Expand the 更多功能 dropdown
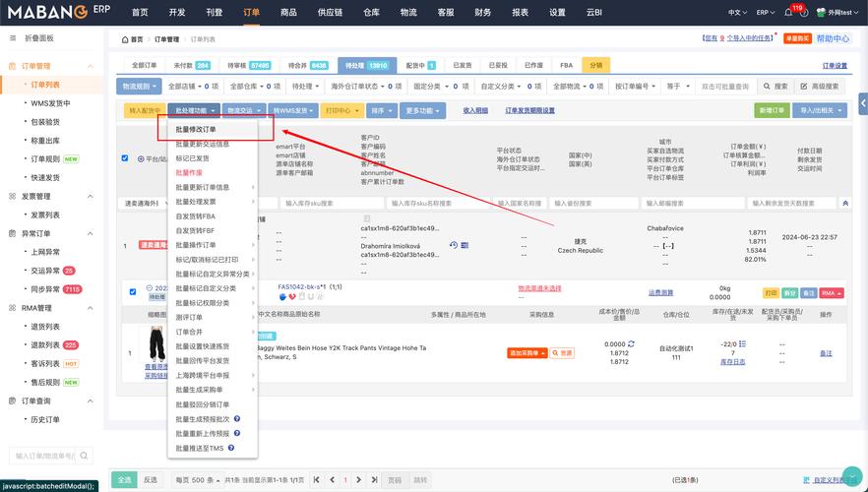Image resolution: width=868 pixels, height=492 pixels. click(x=423, y=111)
